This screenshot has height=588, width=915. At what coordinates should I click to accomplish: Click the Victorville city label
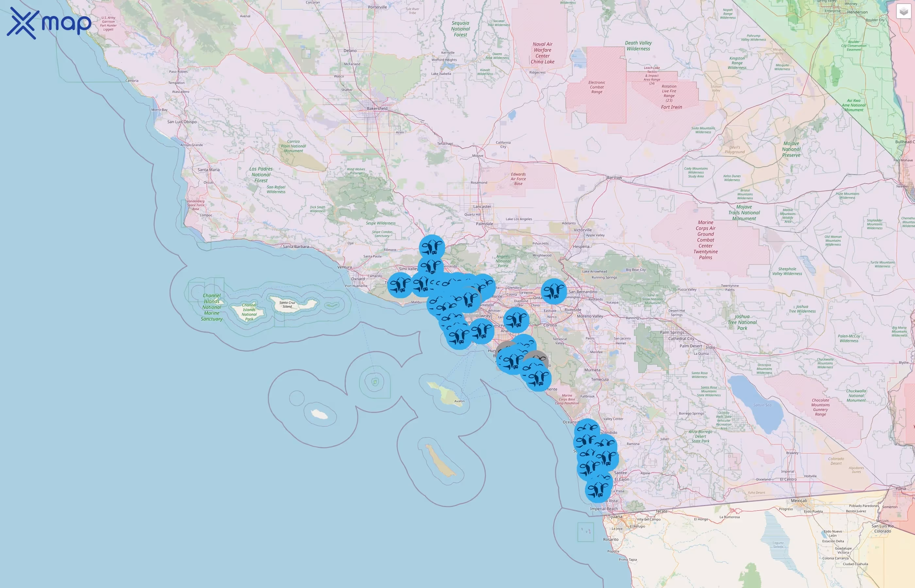582,230
